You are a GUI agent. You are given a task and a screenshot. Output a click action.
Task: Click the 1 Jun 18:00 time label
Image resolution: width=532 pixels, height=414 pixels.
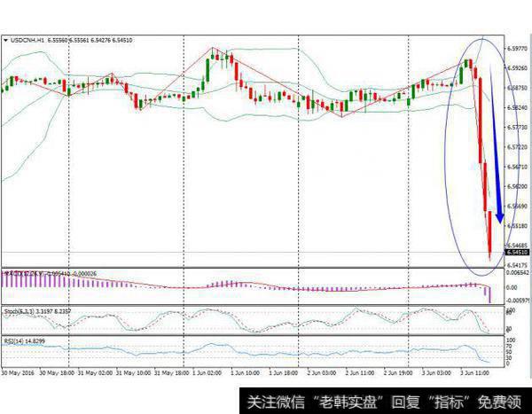(284, 372)
